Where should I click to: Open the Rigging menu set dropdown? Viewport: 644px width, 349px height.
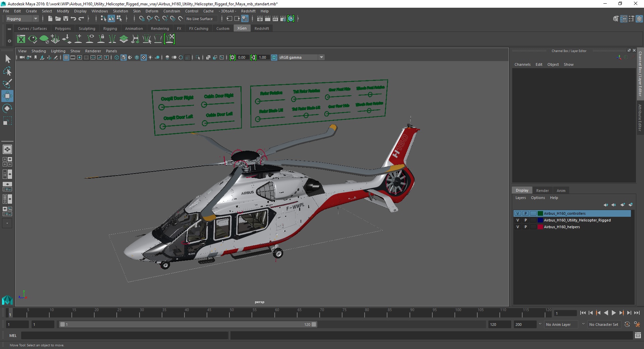tap(22, 19)
